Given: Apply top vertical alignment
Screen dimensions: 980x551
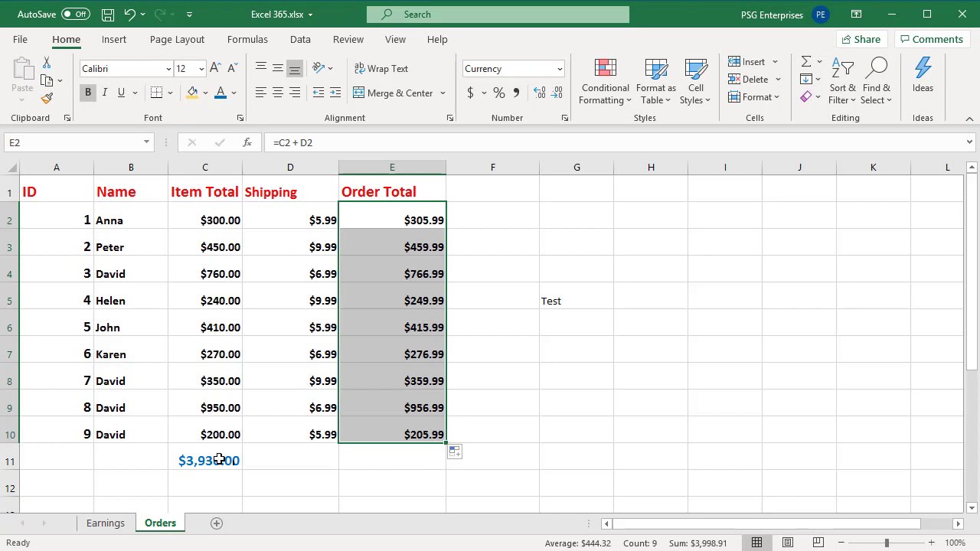Looking at the screenshot, I should click(261, 68).
